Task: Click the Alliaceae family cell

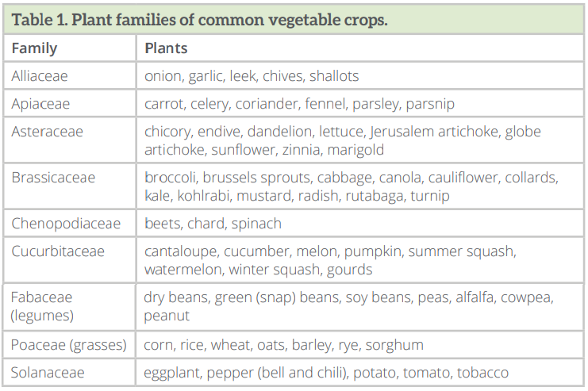Action: click(40, 76)
